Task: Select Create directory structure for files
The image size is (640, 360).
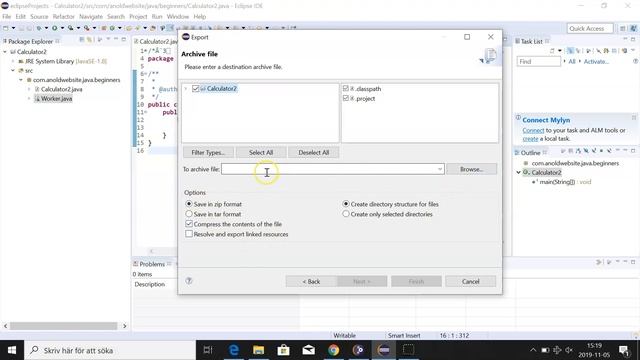Action: tap(346, 204)
